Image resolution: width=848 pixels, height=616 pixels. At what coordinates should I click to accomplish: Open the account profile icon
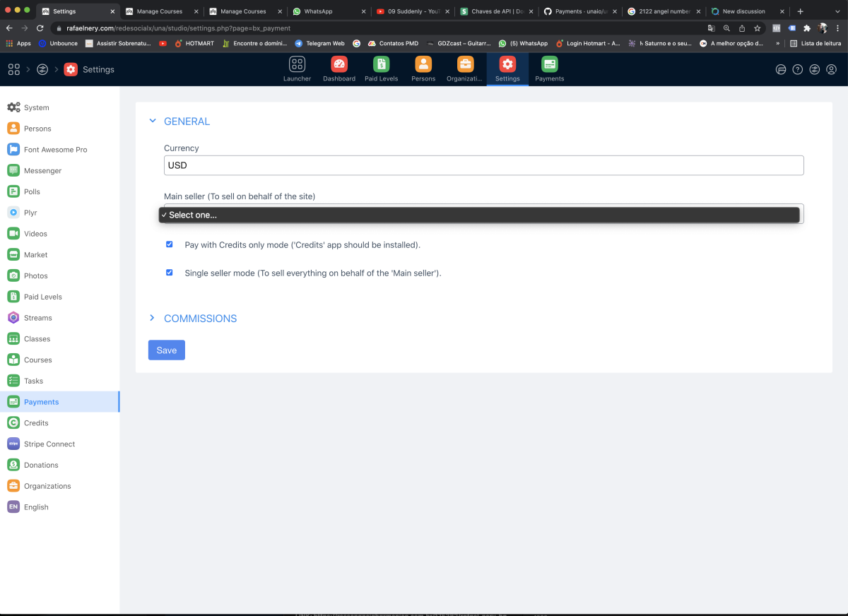[832, 69]
